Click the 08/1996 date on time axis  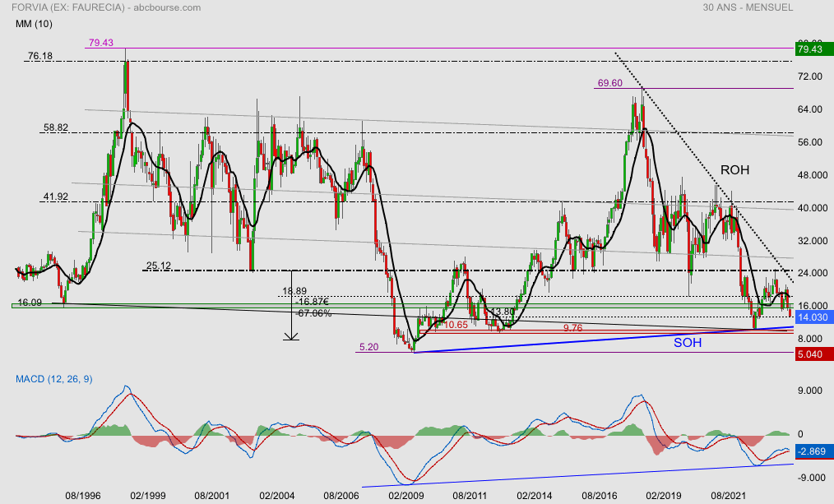(x=82, y=496)
